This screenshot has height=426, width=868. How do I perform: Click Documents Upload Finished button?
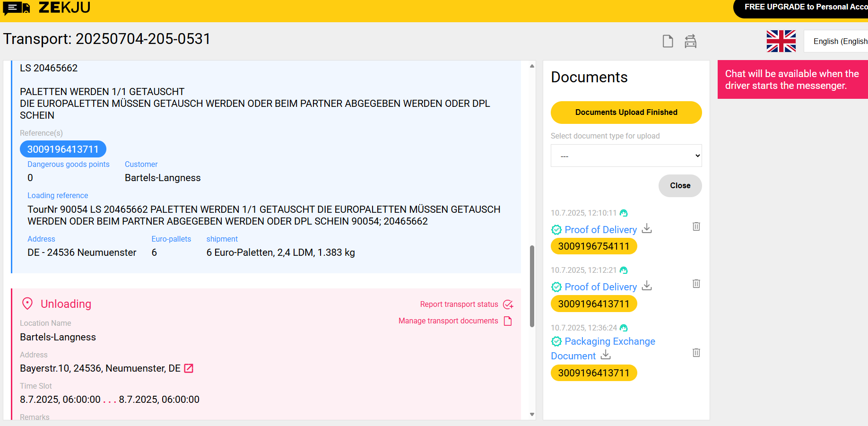tap(626, 113)
